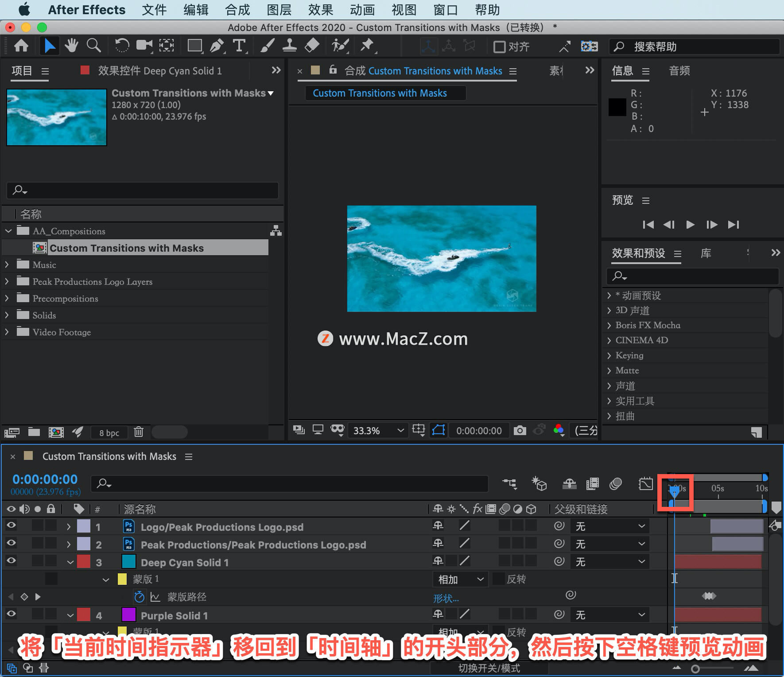Expand the Solids folder

(7, 315)
